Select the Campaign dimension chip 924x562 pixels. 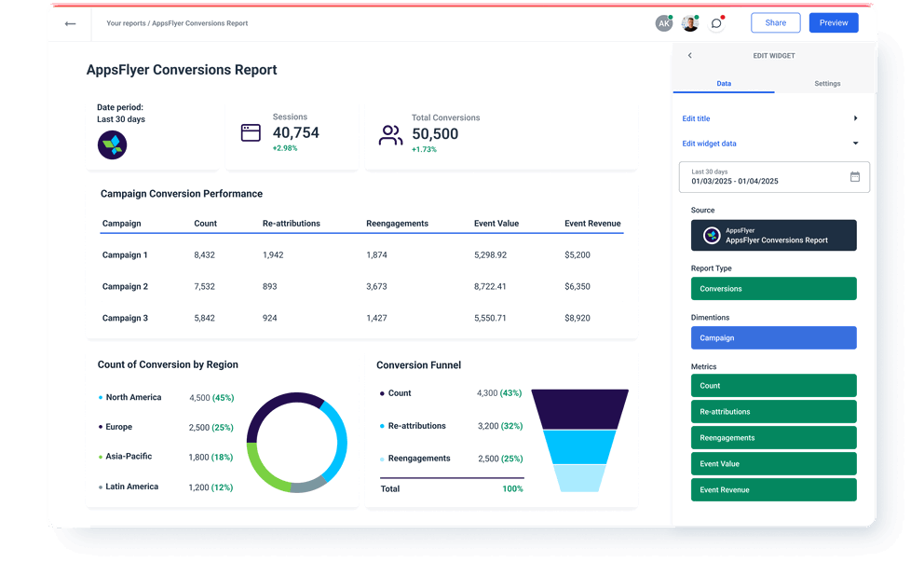click(x=773, y=337)
